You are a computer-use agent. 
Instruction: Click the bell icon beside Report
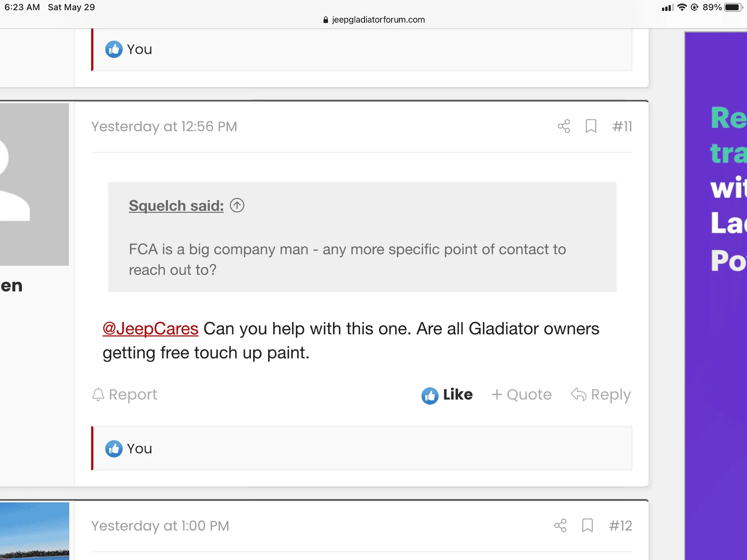coord(98,395)
